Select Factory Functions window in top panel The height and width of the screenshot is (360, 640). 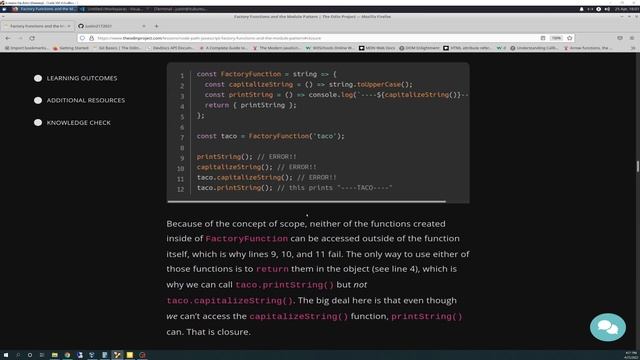tap(44, 9)
